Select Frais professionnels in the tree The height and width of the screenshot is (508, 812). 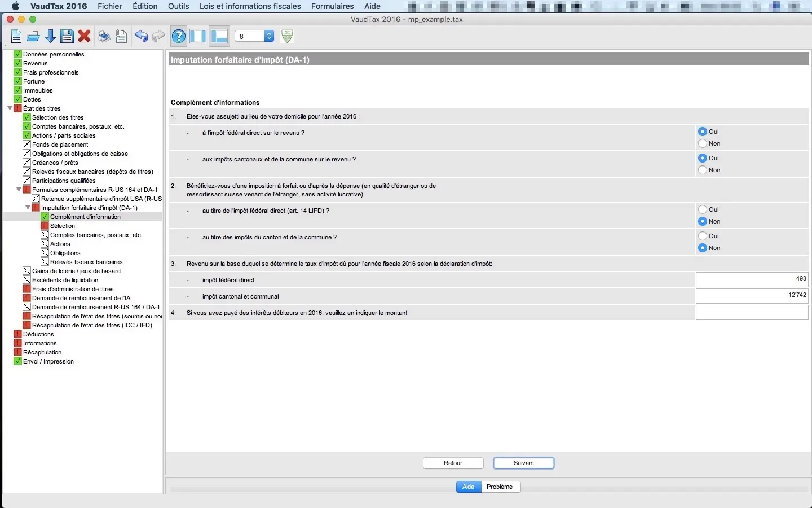(x=51, y=72)
